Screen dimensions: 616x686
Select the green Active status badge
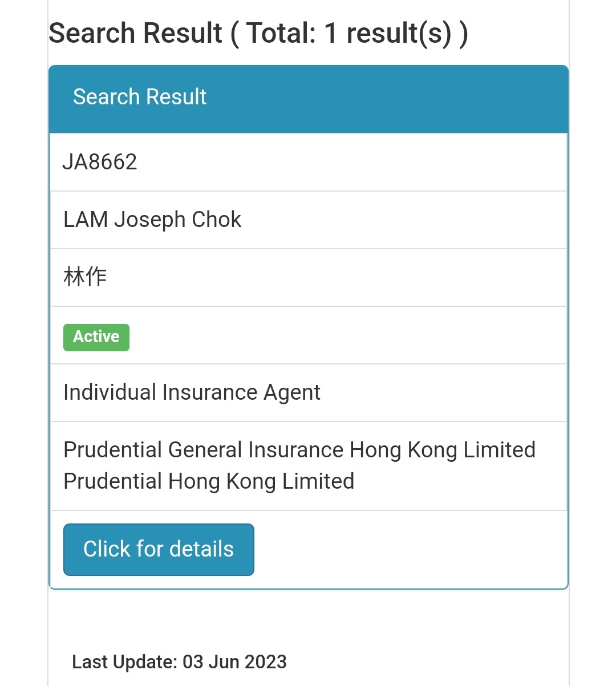[96, 337]
